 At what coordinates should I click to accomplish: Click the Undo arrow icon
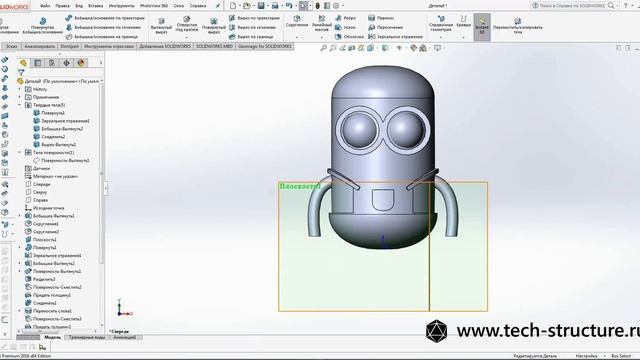(x=289, y=6)
